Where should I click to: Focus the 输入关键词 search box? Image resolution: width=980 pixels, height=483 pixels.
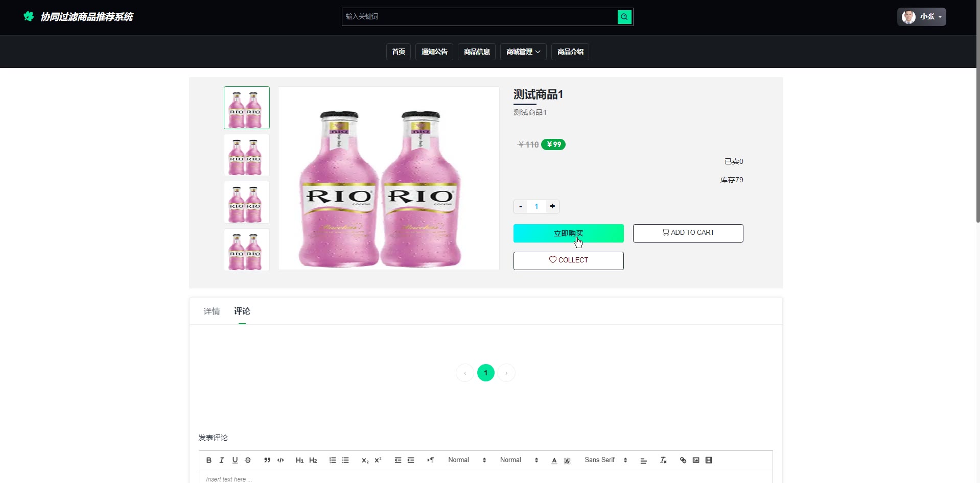tap(480, 17)
